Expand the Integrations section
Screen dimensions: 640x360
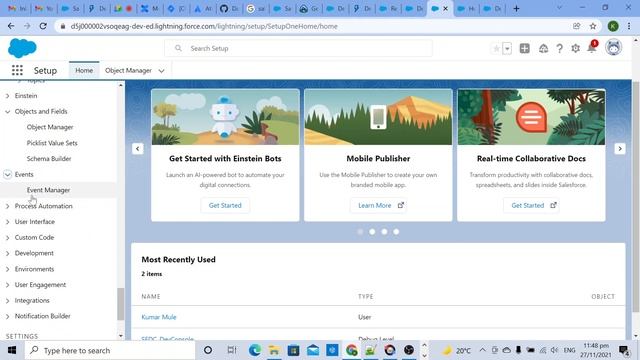coord(7,300)
